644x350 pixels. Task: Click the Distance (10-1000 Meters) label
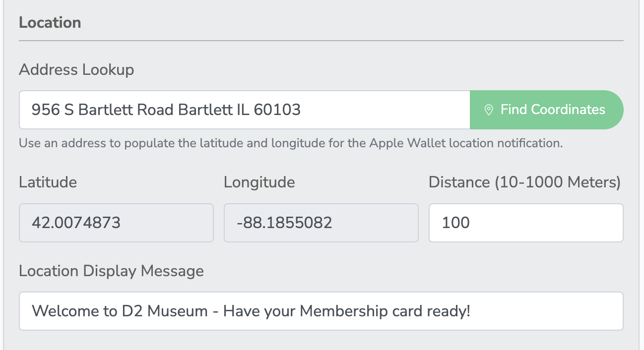point(525,182)
